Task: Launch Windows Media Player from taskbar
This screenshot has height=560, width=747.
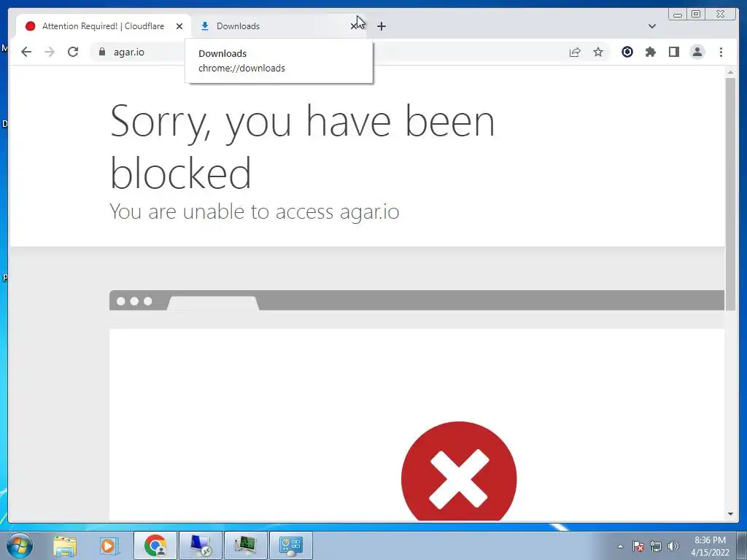Action: (x=109, y=545)
